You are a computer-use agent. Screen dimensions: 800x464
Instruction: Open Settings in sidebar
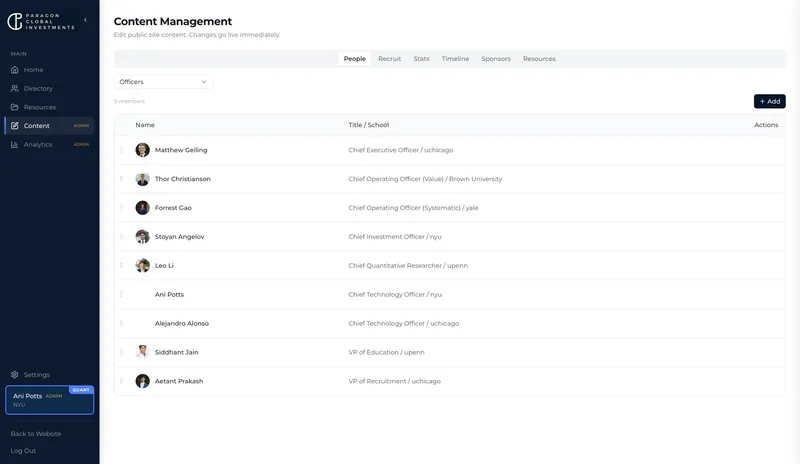(49, 375)
